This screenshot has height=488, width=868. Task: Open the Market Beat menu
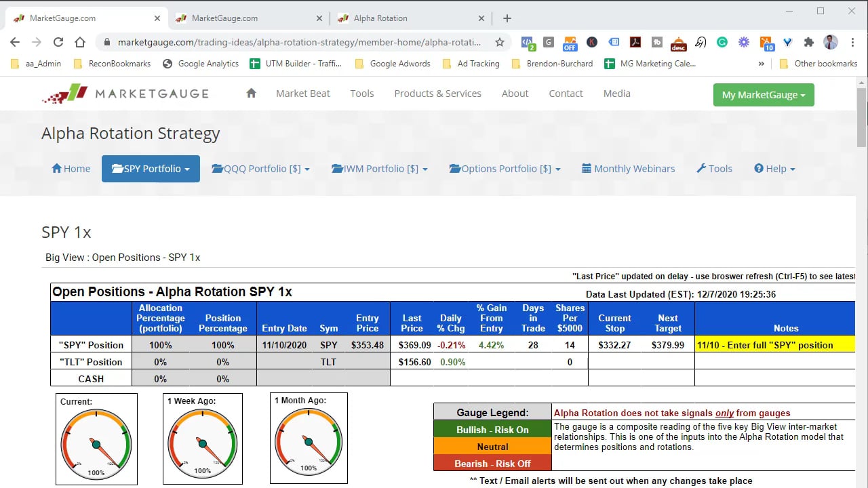point(303,94)
